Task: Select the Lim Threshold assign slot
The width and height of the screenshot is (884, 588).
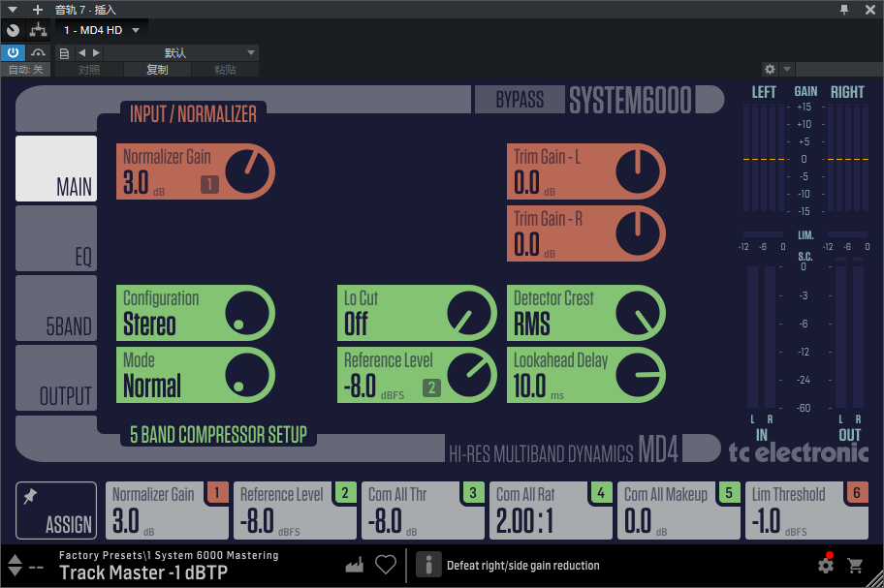Action: coord(806,511)
